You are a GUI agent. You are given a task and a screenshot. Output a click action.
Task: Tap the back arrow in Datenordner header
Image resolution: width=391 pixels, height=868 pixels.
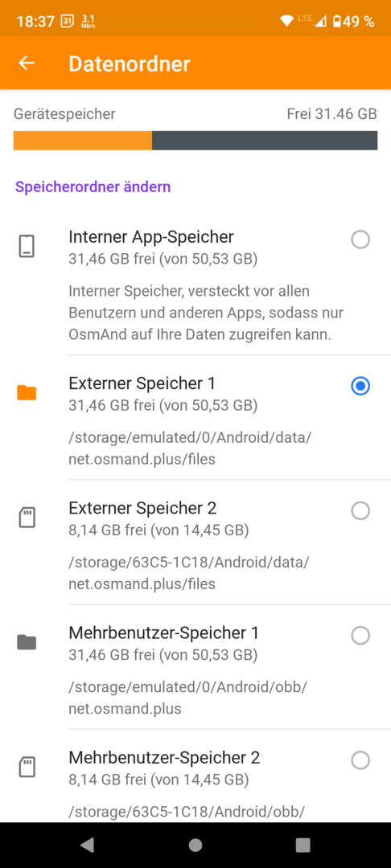tap(26, 63)
